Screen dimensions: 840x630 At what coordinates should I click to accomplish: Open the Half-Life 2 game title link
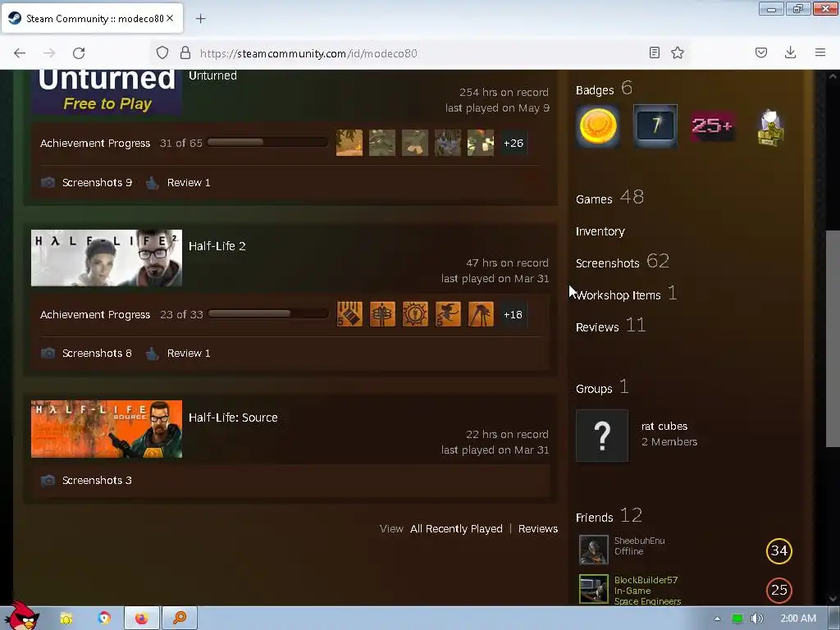[x=217, y=246]
